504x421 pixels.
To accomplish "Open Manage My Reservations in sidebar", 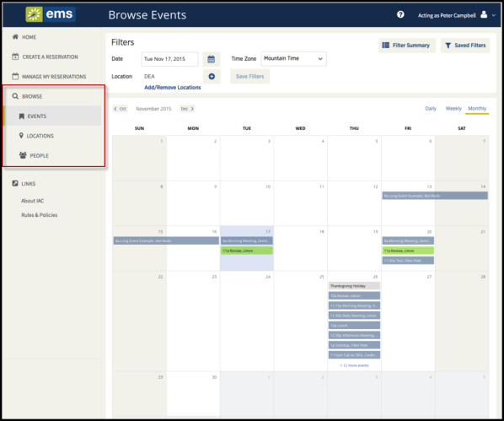I will pyautogui.click(x=49, y=77).
